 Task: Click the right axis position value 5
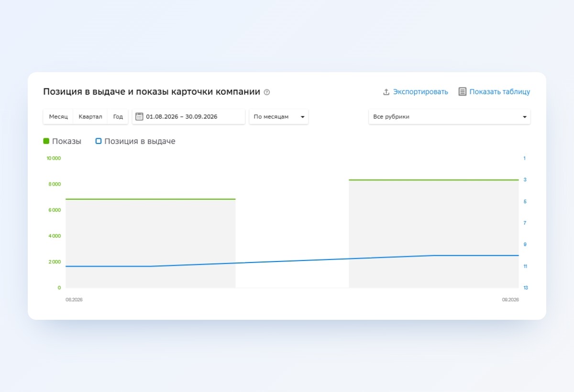tap(525, 202)
